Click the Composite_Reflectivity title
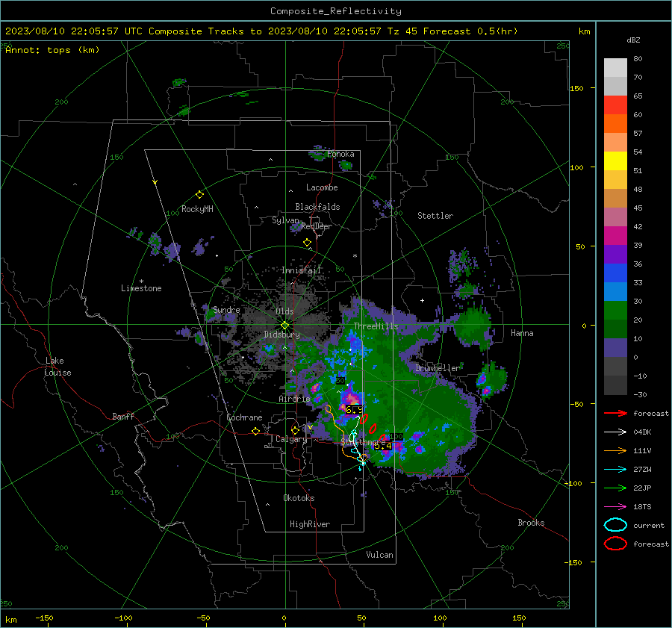 click(x=336, y=11)
